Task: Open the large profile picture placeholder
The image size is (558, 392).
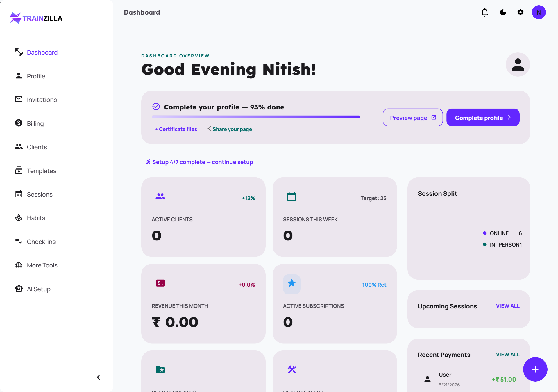Action: [x=518, y=64]
